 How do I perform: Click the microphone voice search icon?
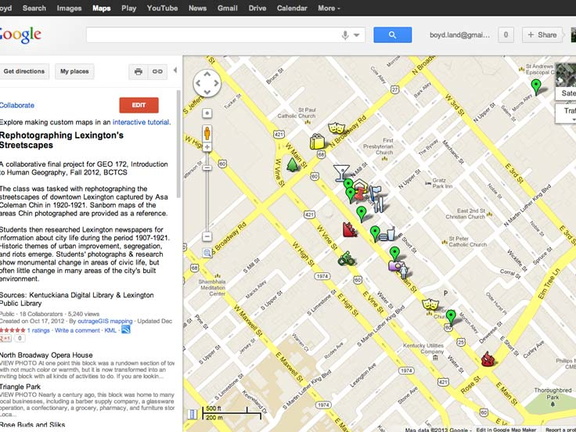coord(345,35)
